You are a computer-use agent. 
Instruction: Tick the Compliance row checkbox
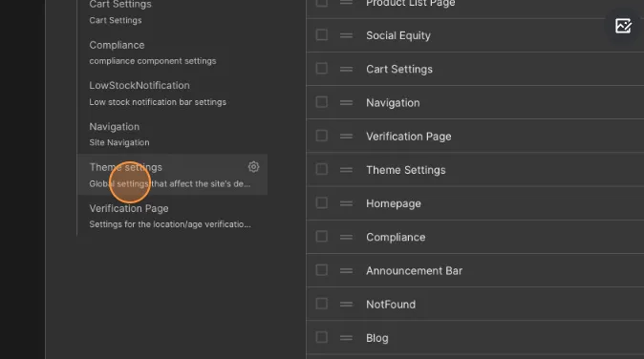tap(322, 237)
